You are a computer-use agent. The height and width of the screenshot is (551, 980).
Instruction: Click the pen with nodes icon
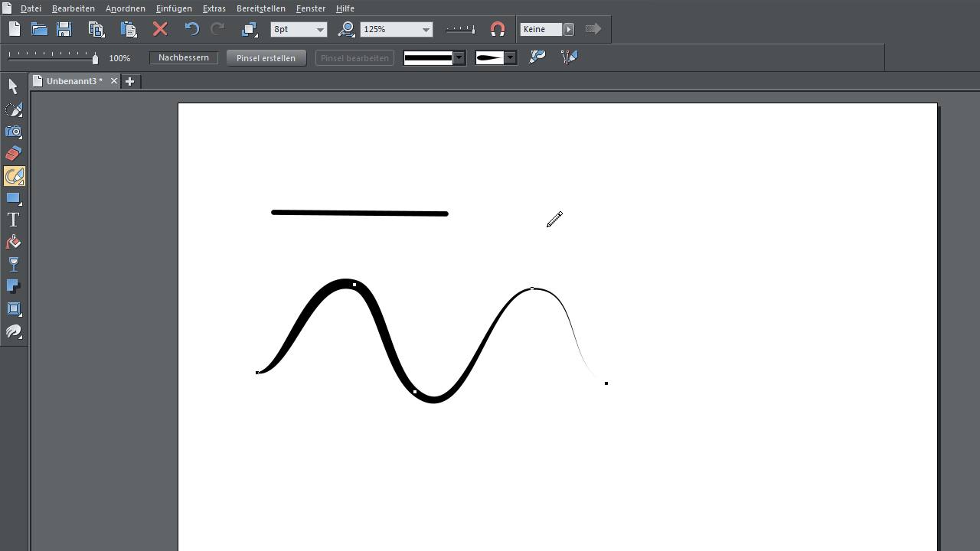tap(569, 57)
